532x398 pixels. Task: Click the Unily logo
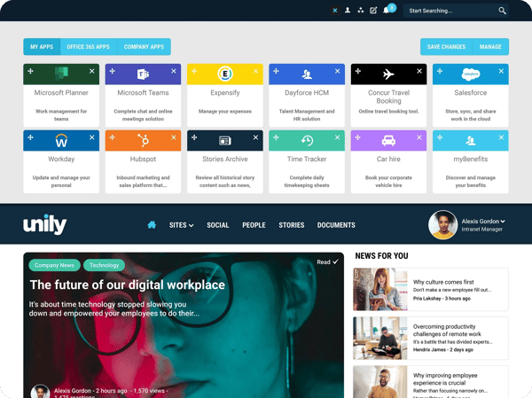[45, 224]
